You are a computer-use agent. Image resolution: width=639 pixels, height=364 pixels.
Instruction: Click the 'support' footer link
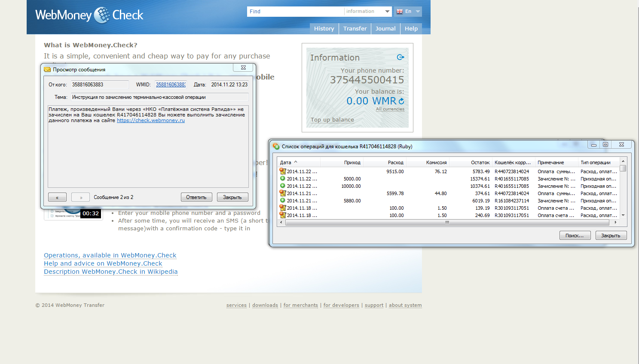374,305
